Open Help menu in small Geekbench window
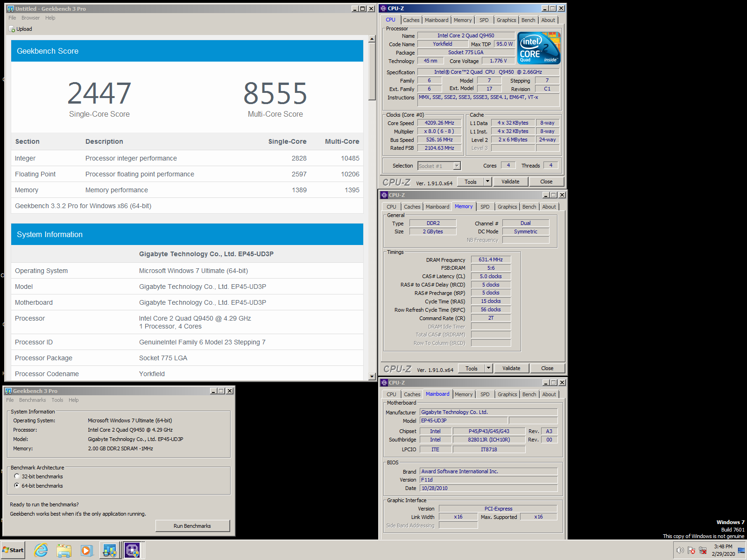This screenshot has height=560, width=747. tap(74, 400)
